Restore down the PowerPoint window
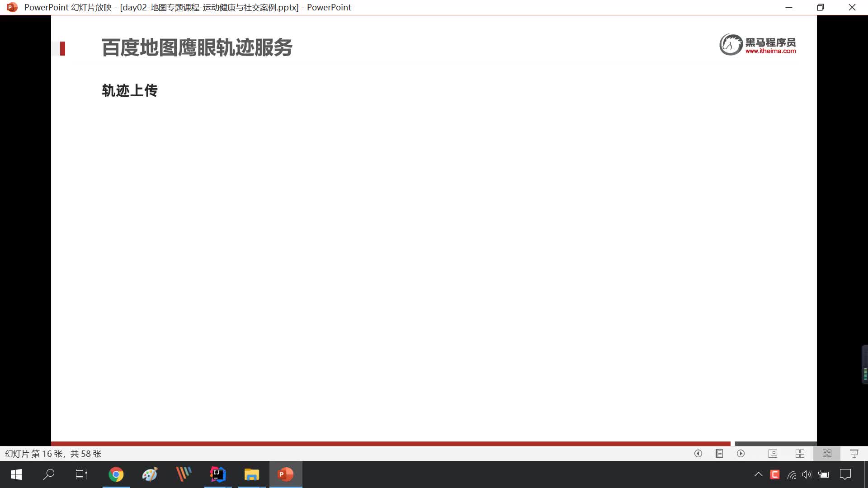 coord(821,7)
